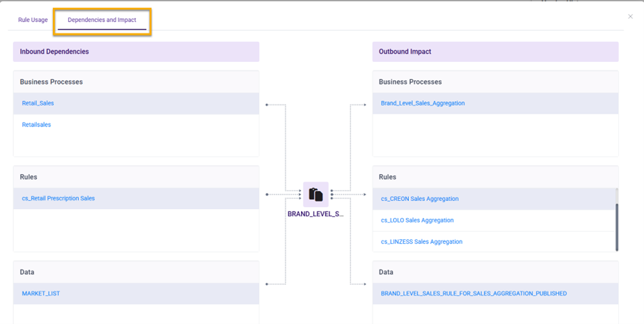644x324 pixels.
Task: Click the BRAND_LEVEL_S rule node icon
Action: [316, 194]
